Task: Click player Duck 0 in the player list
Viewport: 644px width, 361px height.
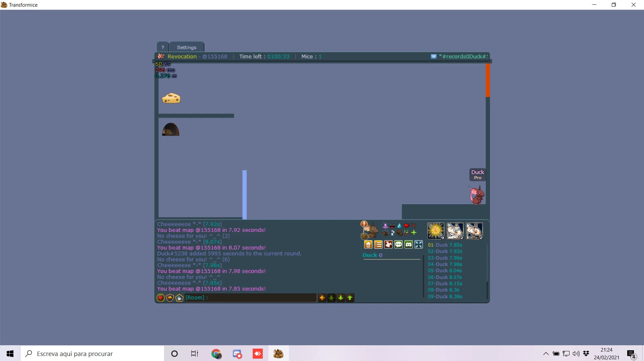Action: coord(373,255)
